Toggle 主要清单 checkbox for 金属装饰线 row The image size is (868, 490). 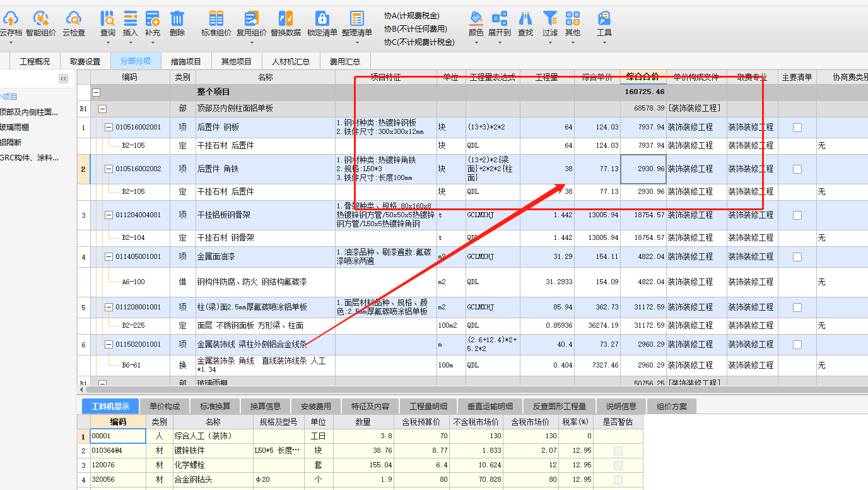point(797,345)
